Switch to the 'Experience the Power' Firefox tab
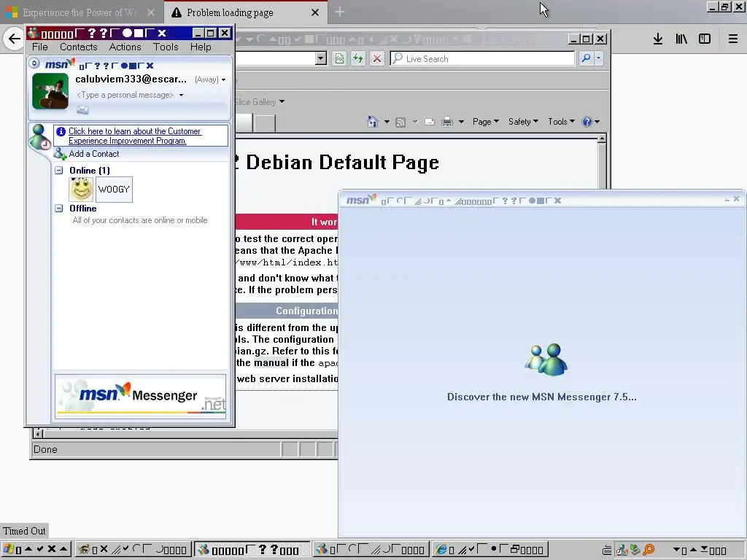 80,13
